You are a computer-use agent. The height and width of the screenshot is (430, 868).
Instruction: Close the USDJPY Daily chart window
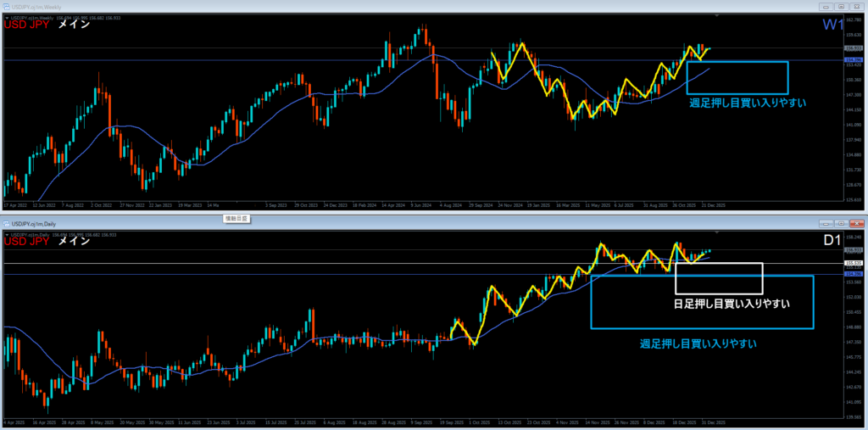(857, 222)
